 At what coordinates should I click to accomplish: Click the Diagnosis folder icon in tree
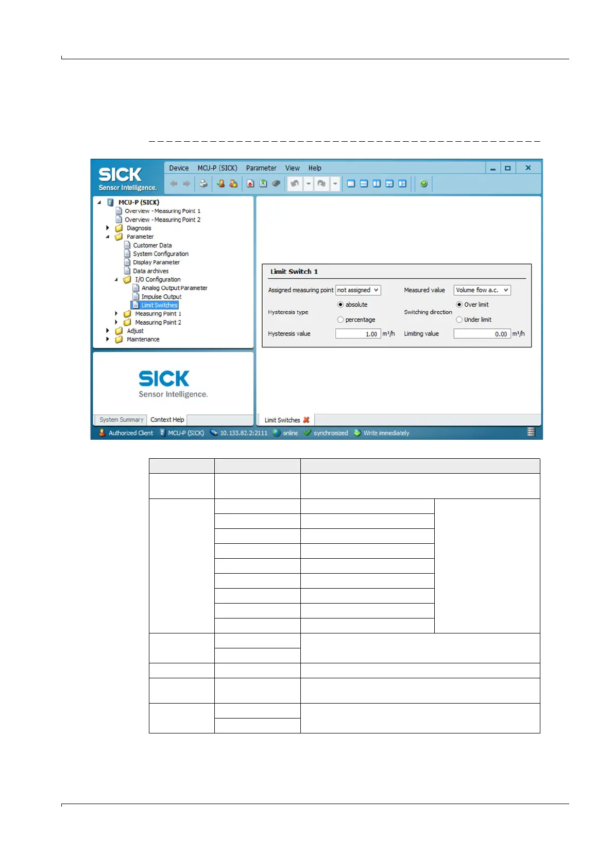pos(119,228)
